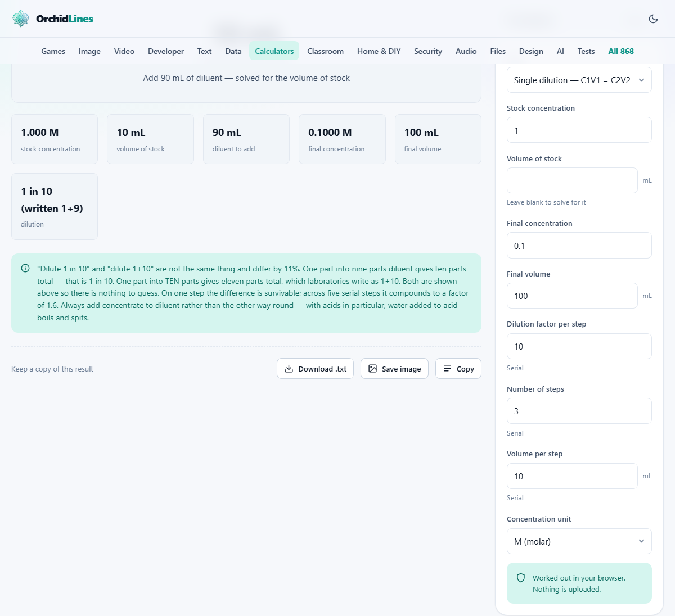This screenshot has width=675, height=616.
Task: Select the Security category tab
Action: coord(427,51)
